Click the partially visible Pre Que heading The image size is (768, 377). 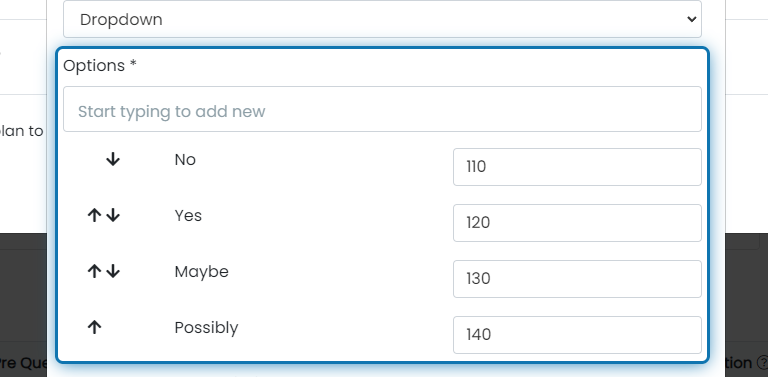coord(23,363)
